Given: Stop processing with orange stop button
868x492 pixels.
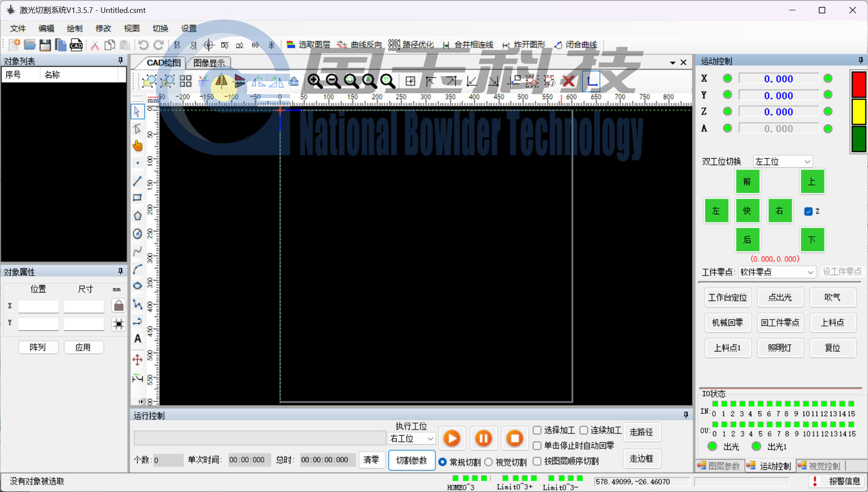Looking at the screenshot, I should (514, 439).
